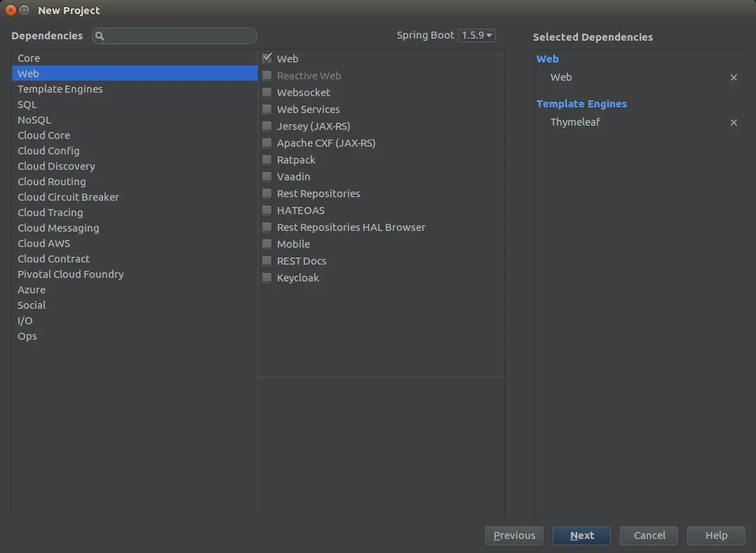Open the Cloud Messaging category
Viewport: 756px width, 553px height.
point(135,228)
